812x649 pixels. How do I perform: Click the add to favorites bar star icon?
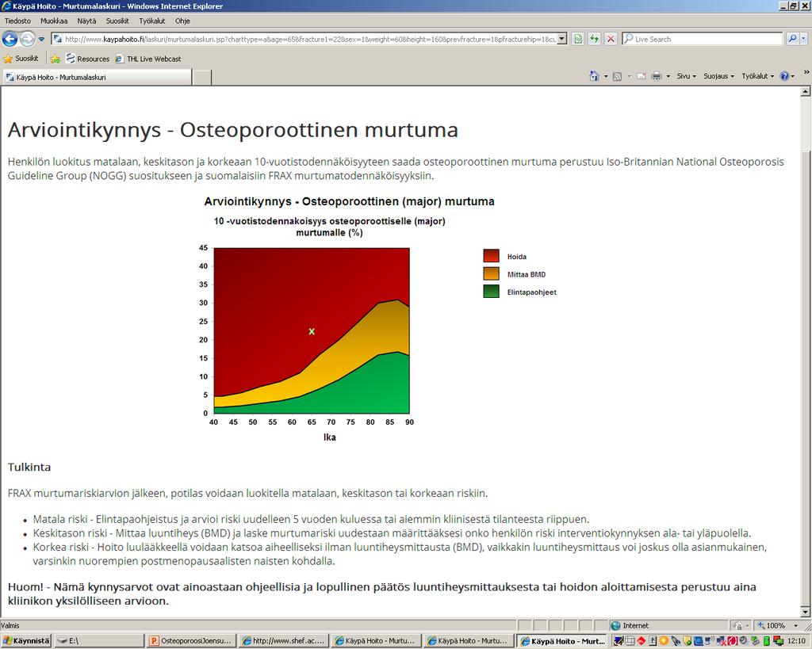point(56,59)
